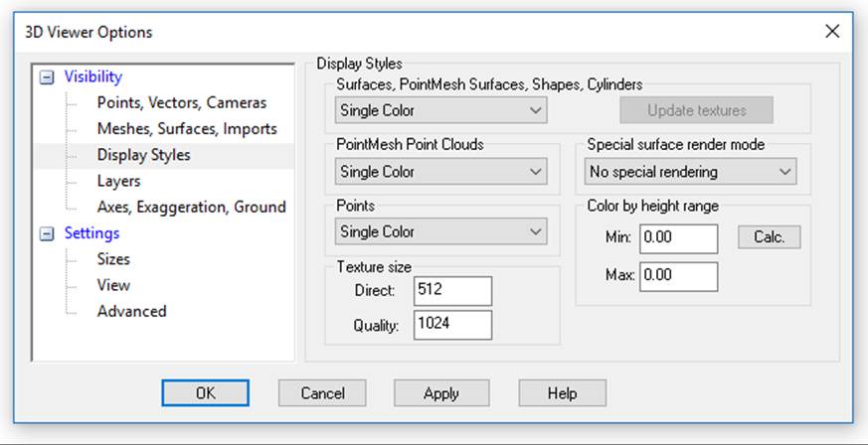Open Special surface render mode dropdown
868x445 pixels.
coord(690,172)
